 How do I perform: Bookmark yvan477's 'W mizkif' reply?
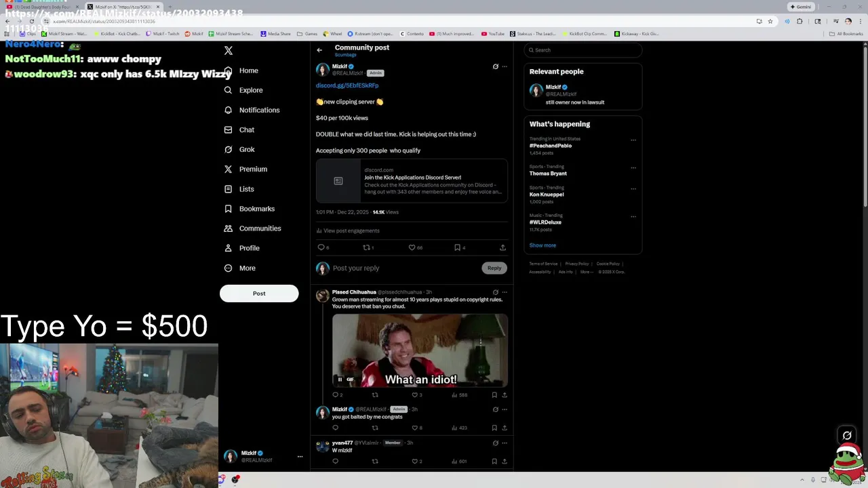tap(494, 461)
